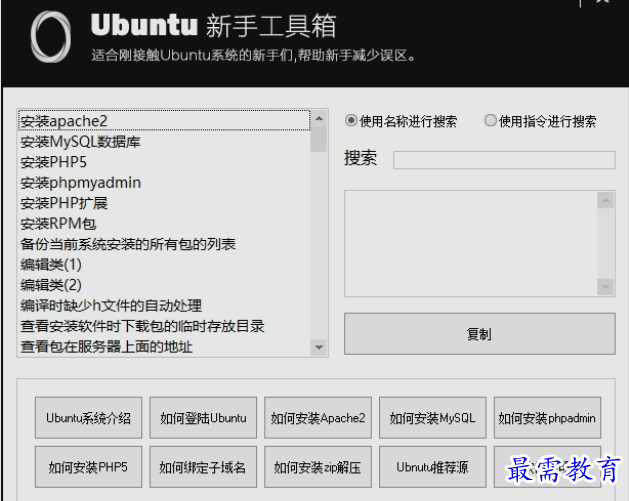Select list item 安装RPM包
Viewport: 629px width, 501px height.
(x=164, y=223)
